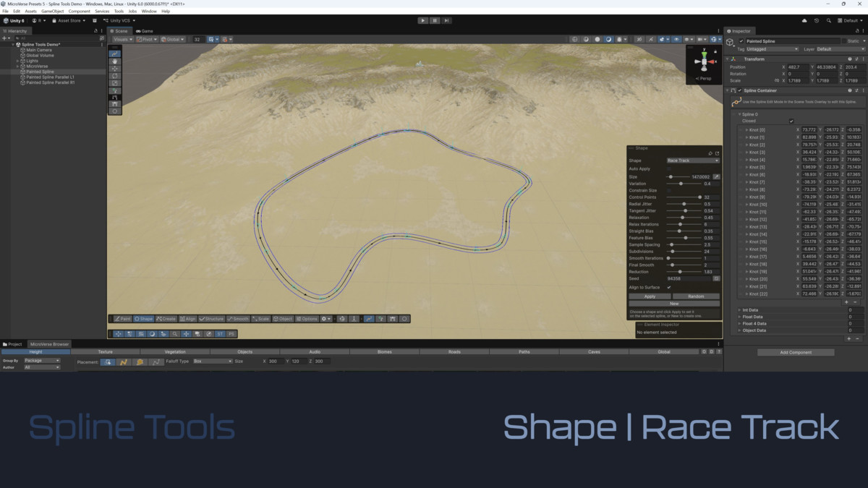
Task: Click the PS button in lower overlay bar
Action: point(231,334)
